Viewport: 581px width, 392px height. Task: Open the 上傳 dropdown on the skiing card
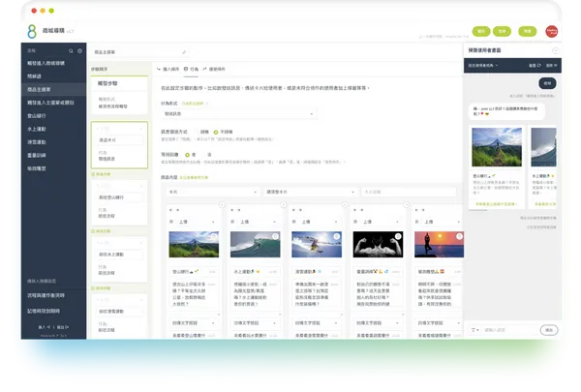pyautogui.click(x=320, y=222)
